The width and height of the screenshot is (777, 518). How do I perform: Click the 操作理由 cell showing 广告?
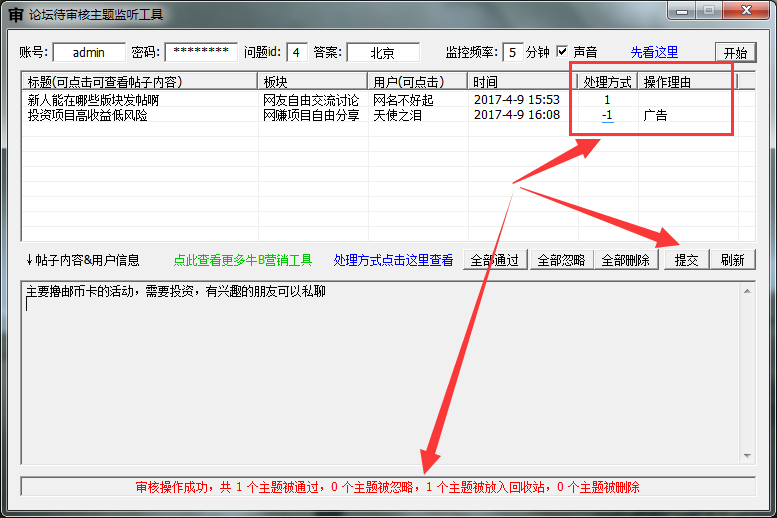click(x=655, y=115)
